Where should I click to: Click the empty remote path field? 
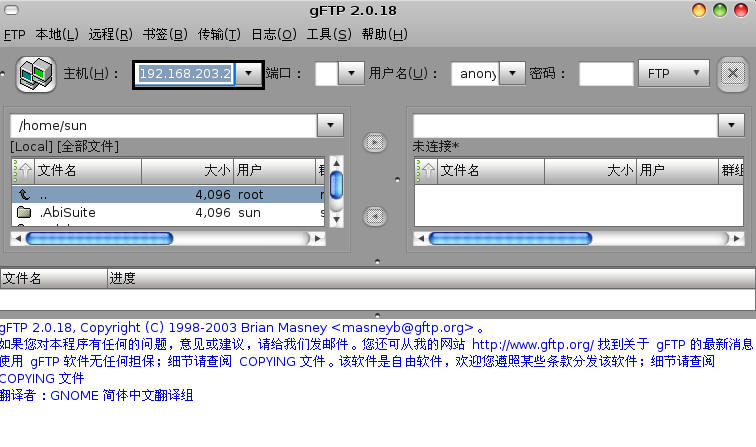tap(566, 125)
